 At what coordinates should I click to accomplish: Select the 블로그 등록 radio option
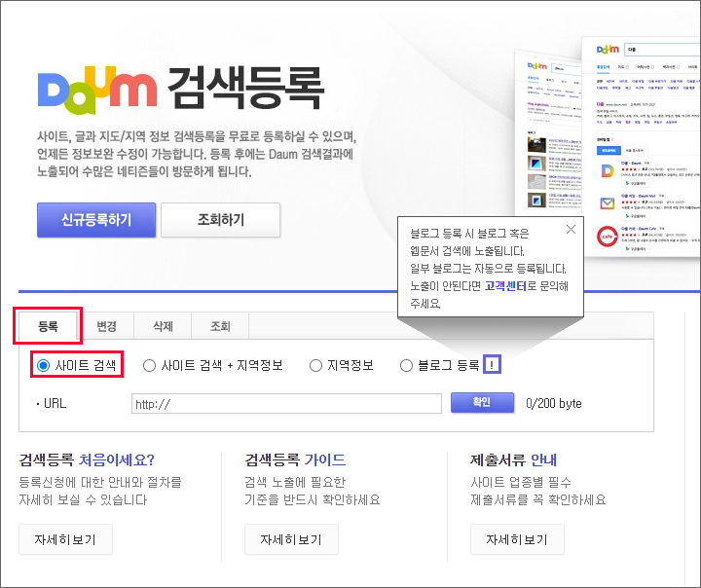pos(406,366)
